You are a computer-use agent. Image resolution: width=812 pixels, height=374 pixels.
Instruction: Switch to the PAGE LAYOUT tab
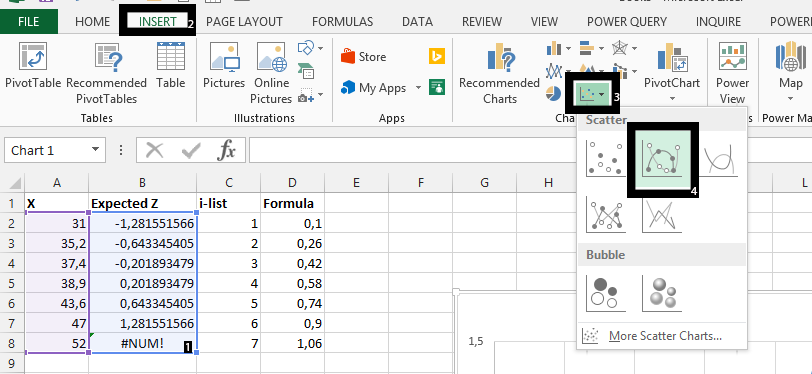pyautogui.click(x=244, y=22)
